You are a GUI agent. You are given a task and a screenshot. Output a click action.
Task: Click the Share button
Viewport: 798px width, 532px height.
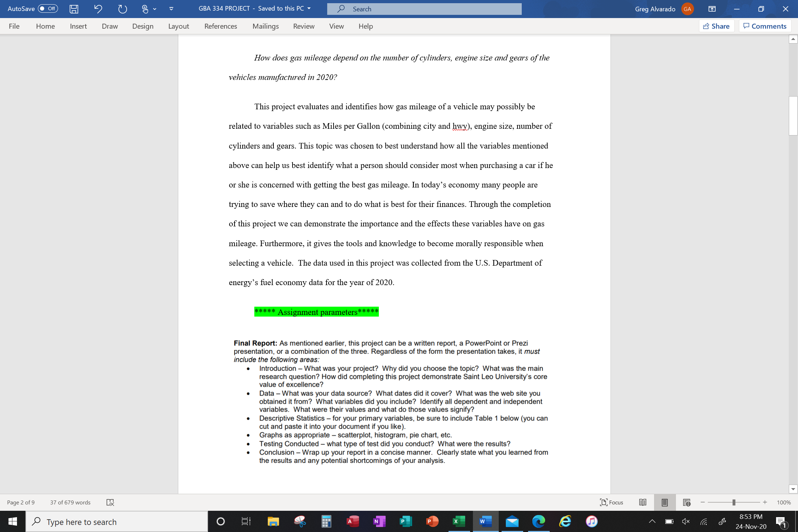[x=716, y=26]
